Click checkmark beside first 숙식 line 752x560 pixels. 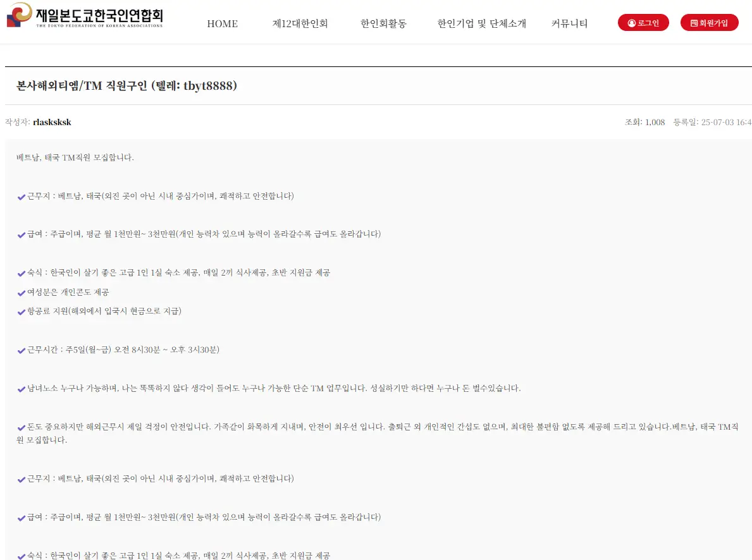click(21, 273)
